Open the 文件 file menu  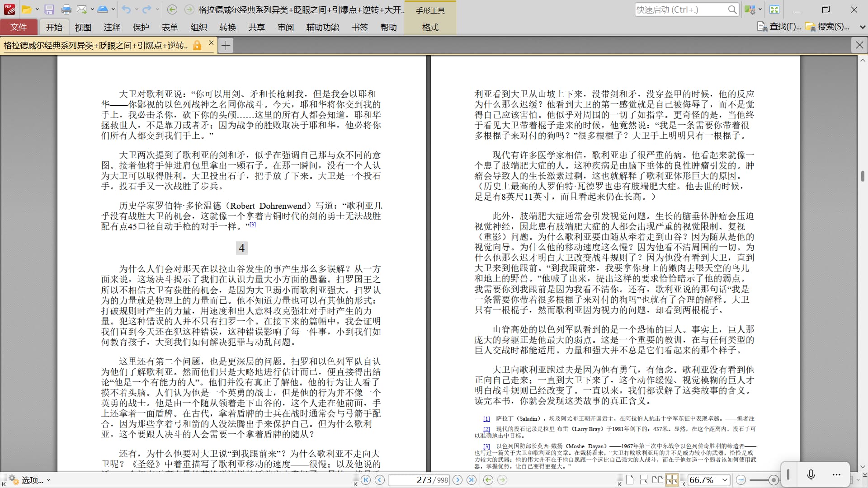[19, 28]
